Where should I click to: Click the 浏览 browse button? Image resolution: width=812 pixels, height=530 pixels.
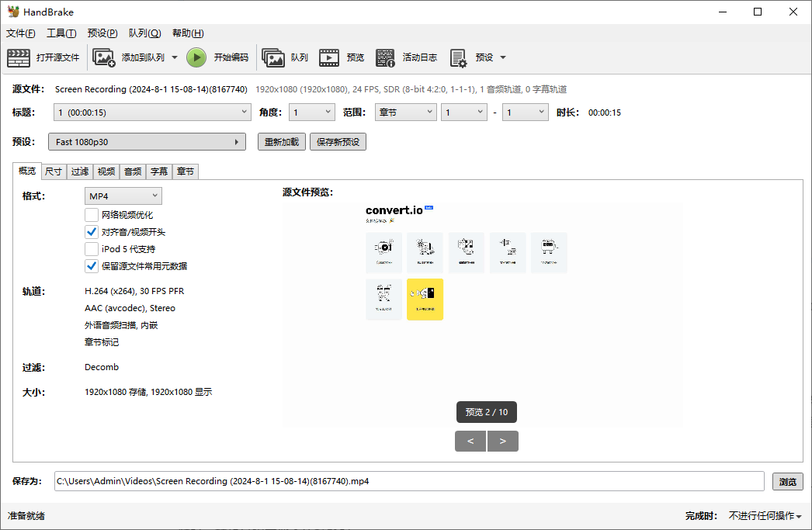788,481
